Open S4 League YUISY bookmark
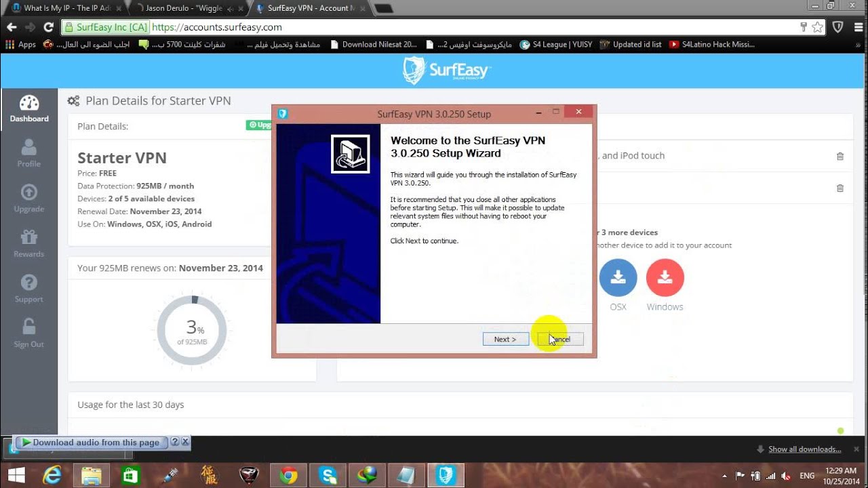868x488 pixels. pos(556,45)
